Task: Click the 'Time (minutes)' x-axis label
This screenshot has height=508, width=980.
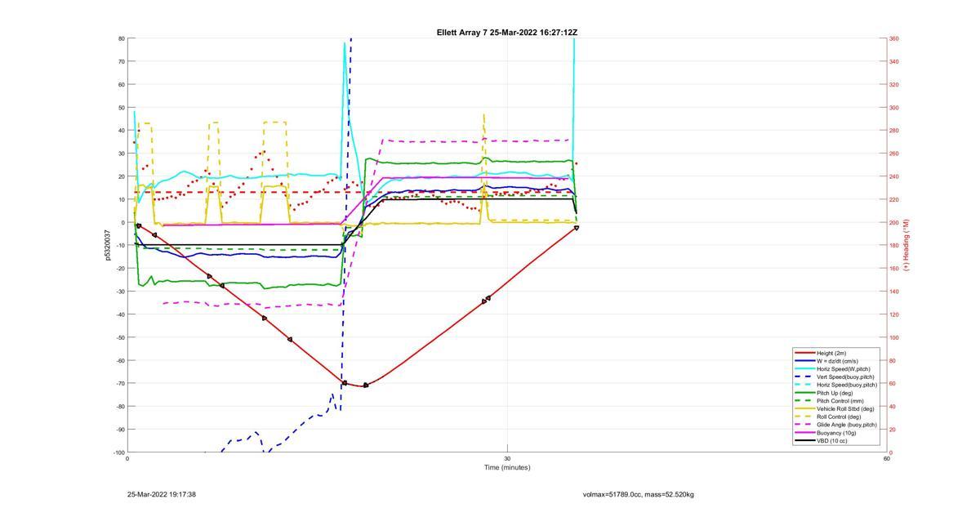Action: point(507,468)
